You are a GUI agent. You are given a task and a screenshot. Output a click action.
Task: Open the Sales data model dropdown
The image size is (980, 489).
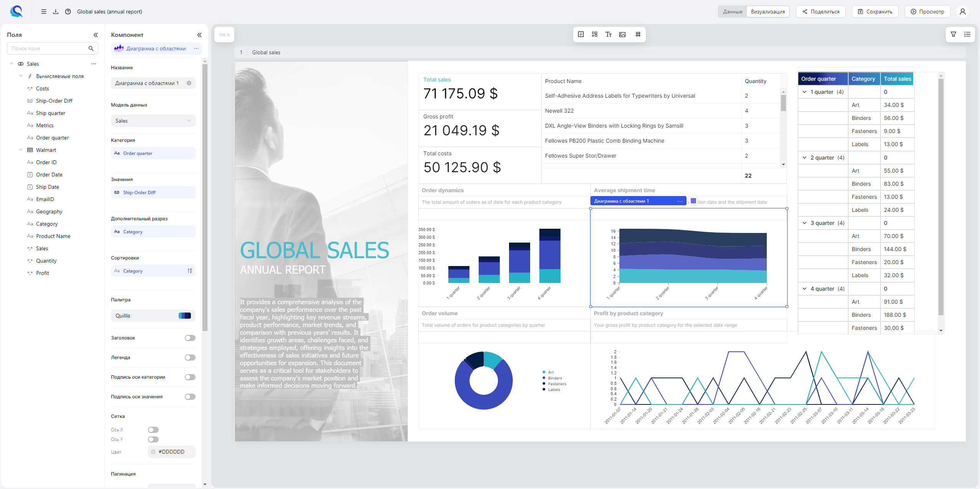pos(153,121)
